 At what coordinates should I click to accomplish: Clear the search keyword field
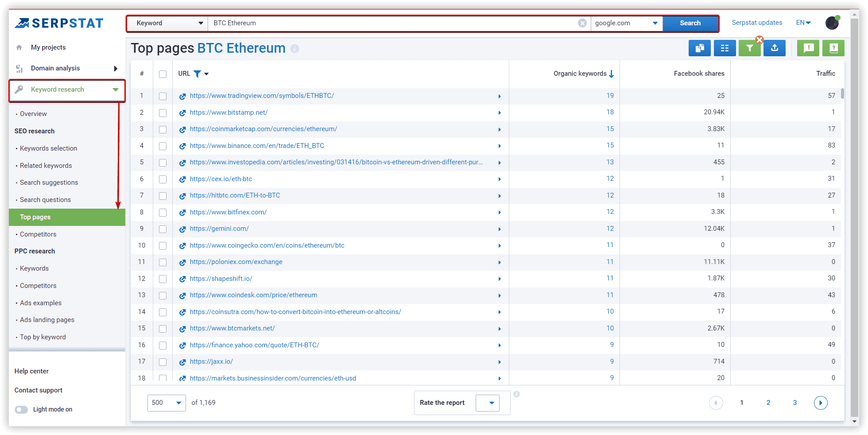point(582,23)
